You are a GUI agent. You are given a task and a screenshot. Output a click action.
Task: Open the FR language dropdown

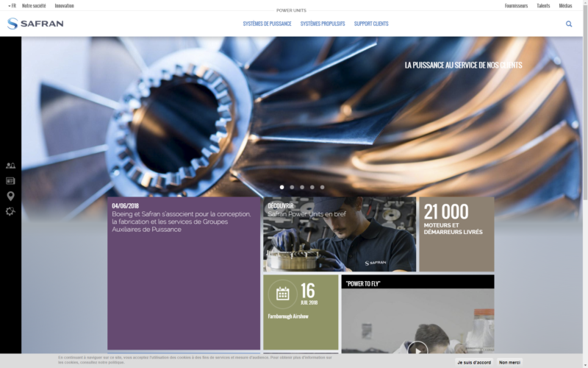[11, 5]
